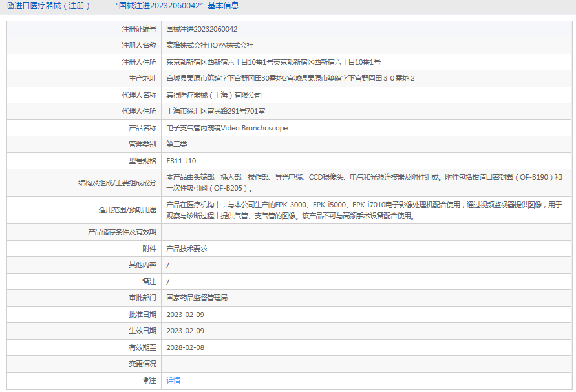The height and width of the screenshot is (392, 576).
Task: Select the 2023-02-09 date in 批准日期 row
Action: [185, 315]
